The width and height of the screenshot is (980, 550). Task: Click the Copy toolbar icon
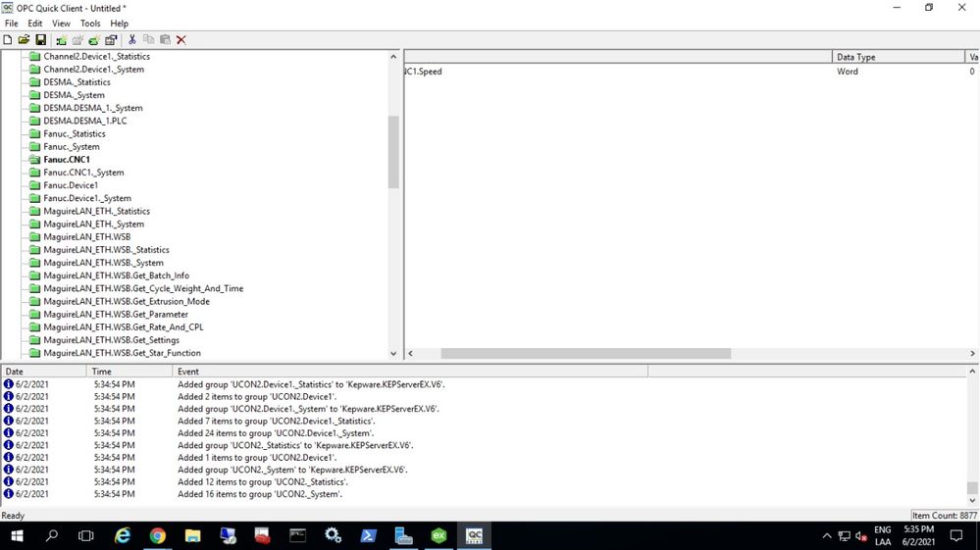(x=149, y=40)
